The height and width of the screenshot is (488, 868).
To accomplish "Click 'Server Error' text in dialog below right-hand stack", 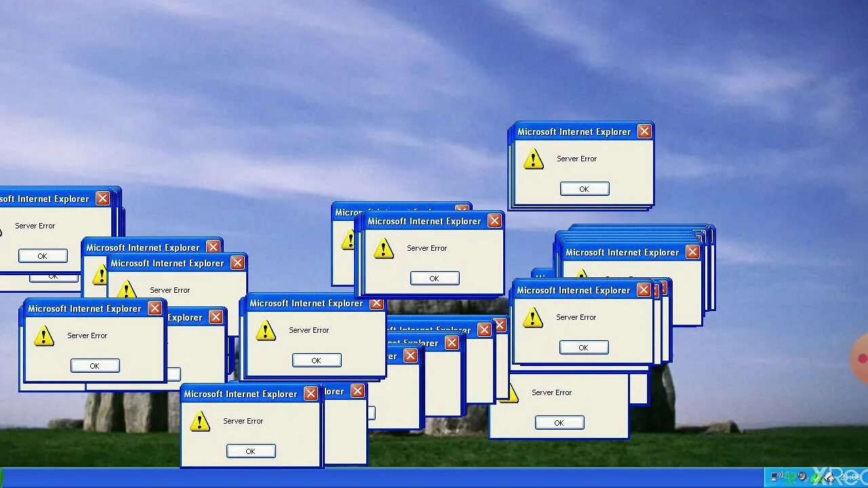I will click(552, 392).
